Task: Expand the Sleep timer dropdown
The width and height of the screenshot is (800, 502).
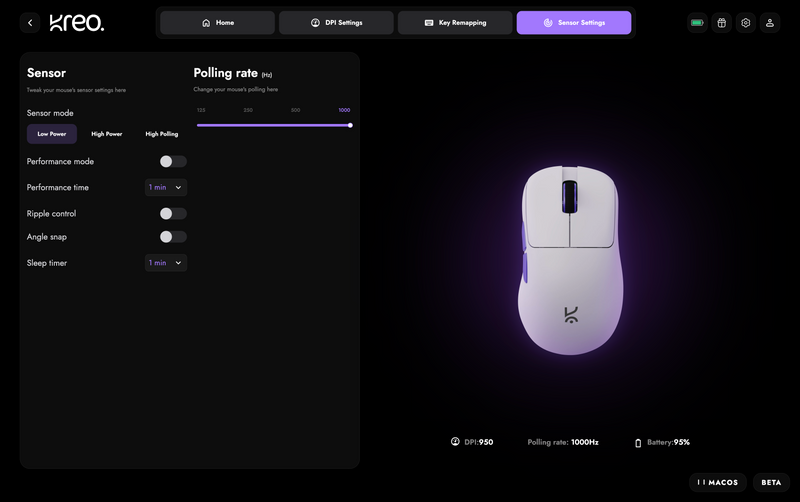Action: [166, 263]
